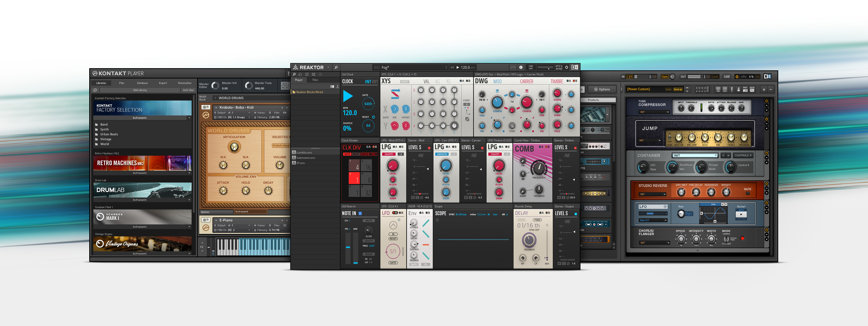Open the metronome in Guitar Rig toolbar
Viewport: 868px width, 326px height.
(739, 89)
